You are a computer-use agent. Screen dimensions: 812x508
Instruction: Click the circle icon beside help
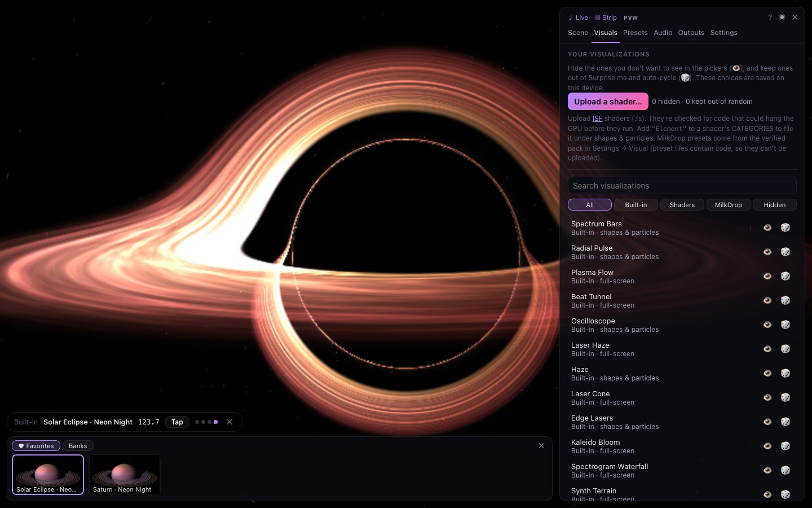(x=782, y=17)
